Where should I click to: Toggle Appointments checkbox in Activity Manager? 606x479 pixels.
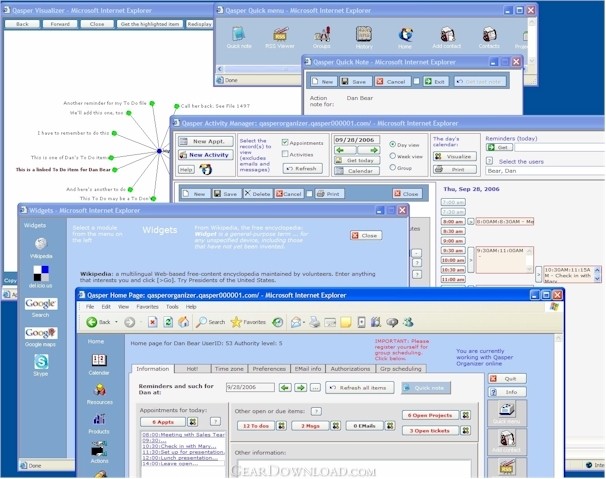click(x=285, y=143)
